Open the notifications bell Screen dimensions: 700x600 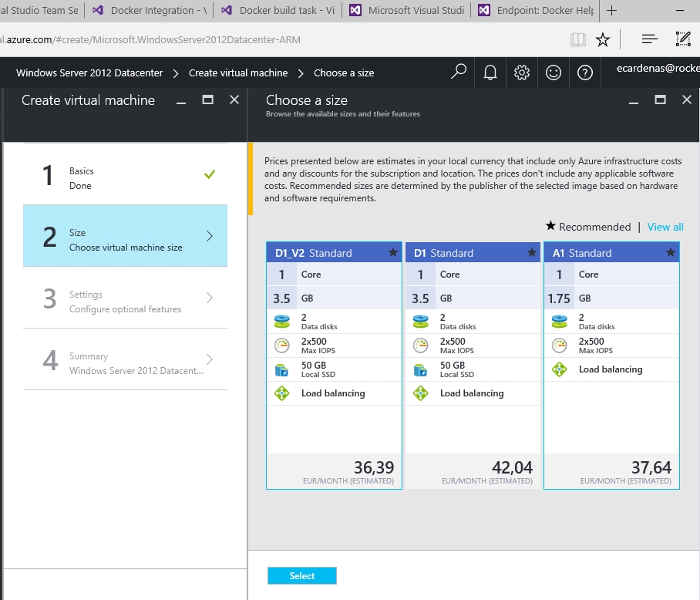[x=490, y=72]
